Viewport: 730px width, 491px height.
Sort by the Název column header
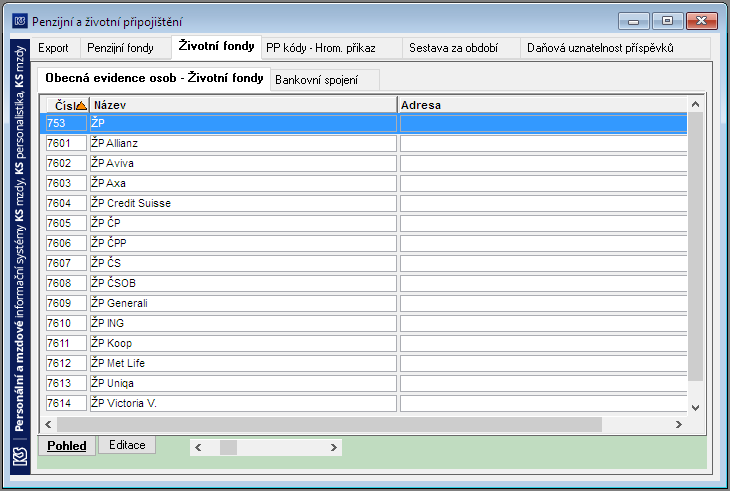click(x=243, y=105)
